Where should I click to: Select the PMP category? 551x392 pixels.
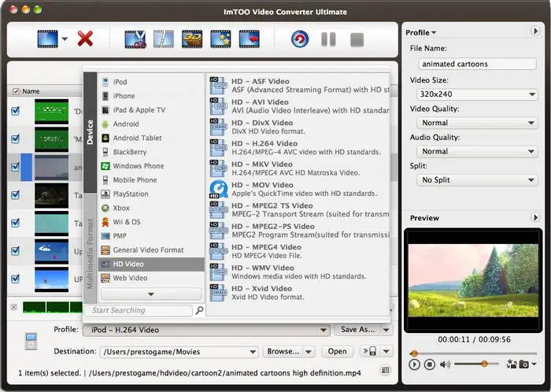(151, 236)
